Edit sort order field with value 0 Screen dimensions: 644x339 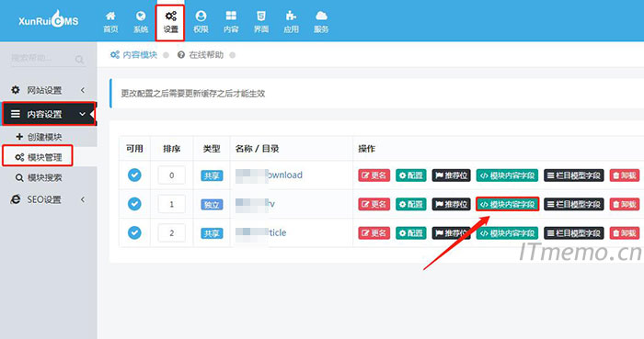(172, 175)
